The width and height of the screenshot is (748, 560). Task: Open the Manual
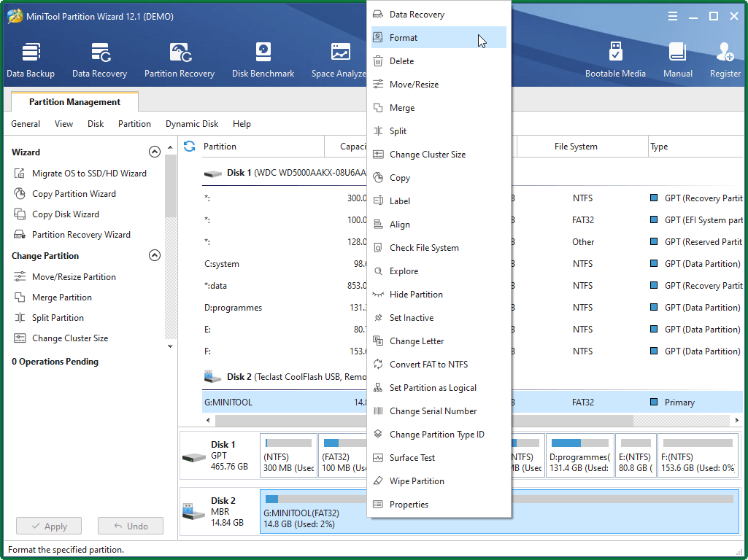coord(677,60)
